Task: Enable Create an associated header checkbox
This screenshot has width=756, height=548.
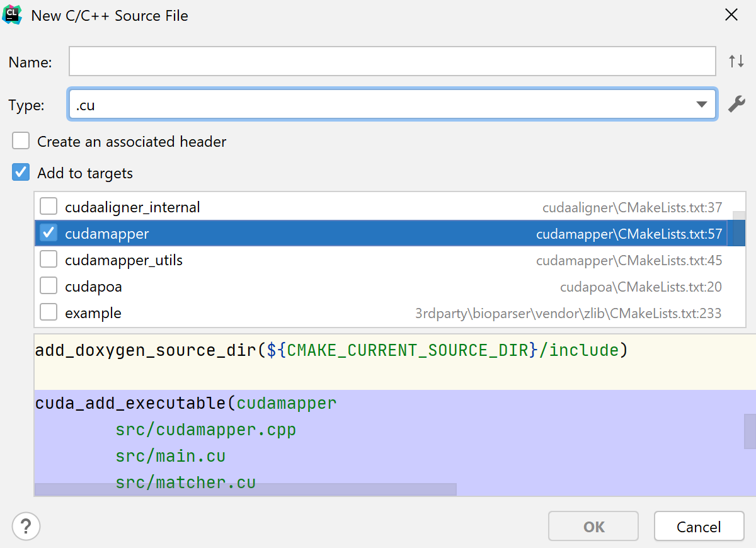Action: pos(21,141)
